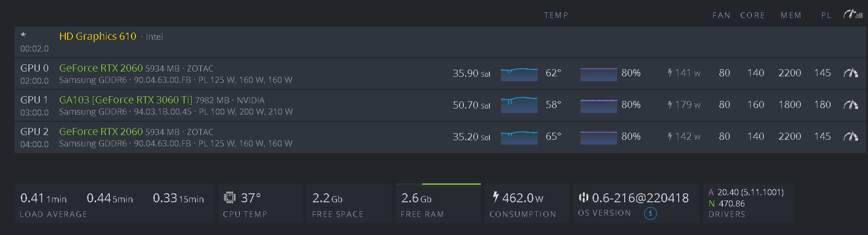Image resolution: width=868 pixels, height=235 pixels.
Task: Click overclock speedometer icon for GPU 2
Action: point(850,136)
